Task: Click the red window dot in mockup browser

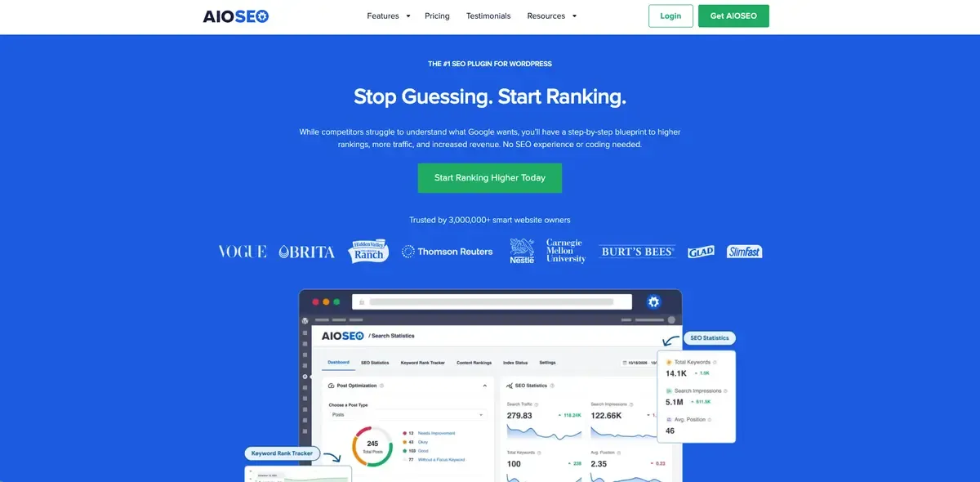Action: 315,301
